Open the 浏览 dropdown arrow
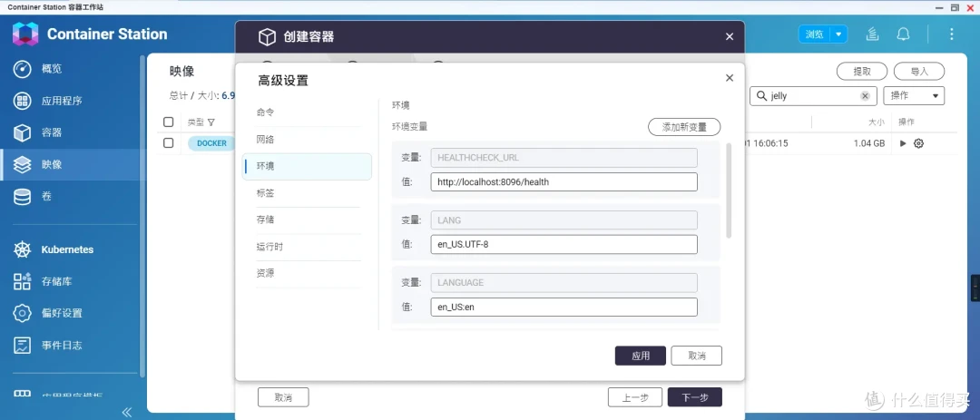 839,34
